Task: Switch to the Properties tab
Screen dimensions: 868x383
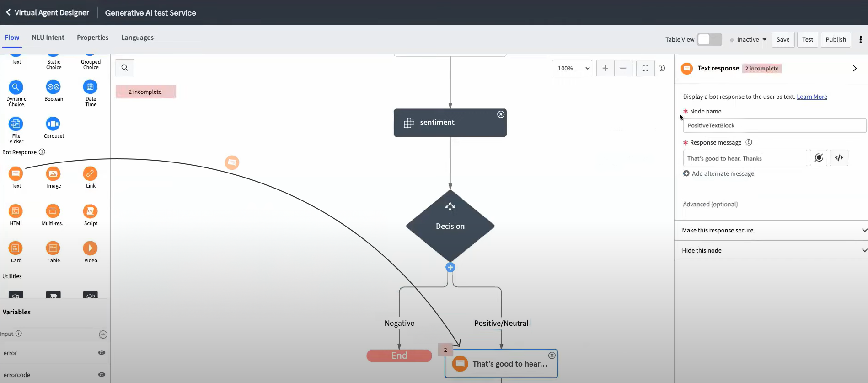Action: pyautogui.click(x=92, y=38)
